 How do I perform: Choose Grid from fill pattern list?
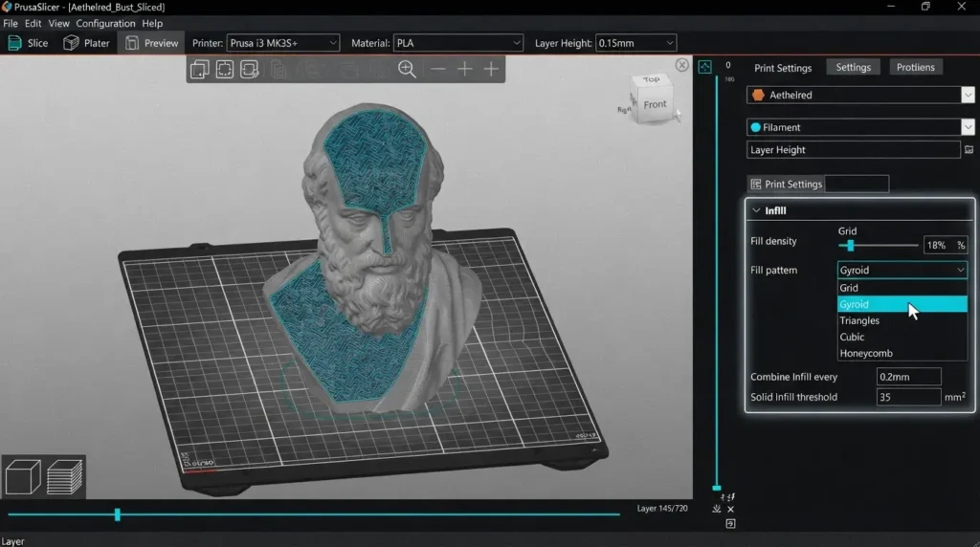(902, 288)
